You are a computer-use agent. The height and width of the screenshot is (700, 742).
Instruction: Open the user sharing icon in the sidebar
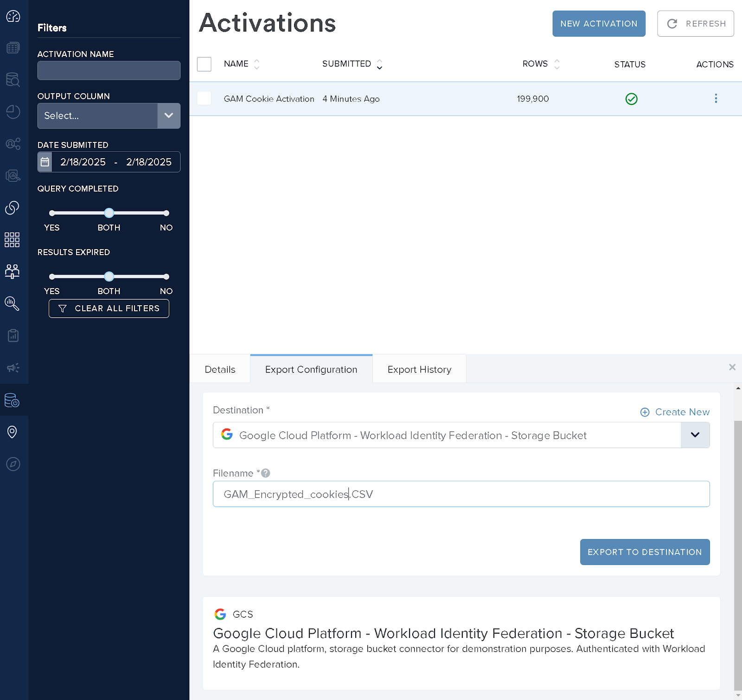[x=13, y=144]
